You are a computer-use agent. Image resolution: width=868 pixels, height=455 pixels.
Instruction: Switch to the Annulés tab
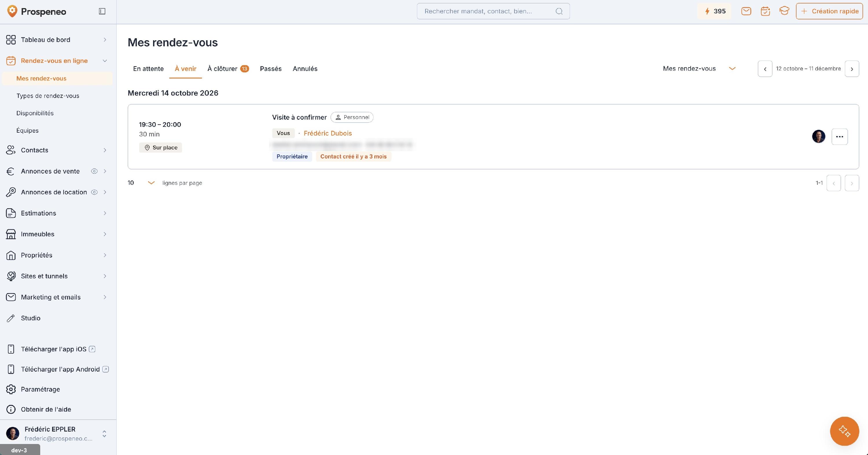coord(305,69)
